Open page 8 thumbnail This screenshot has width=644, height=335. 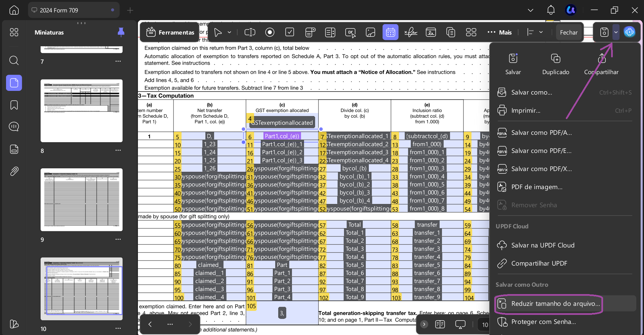pos(82,111)
